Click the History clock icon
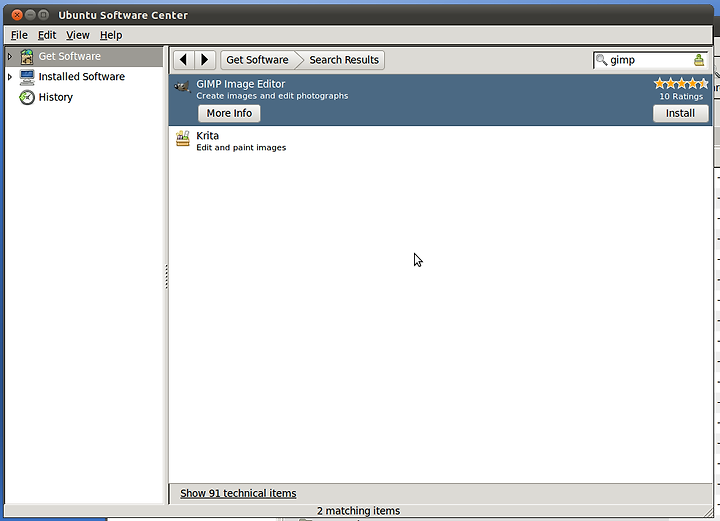This screenshot has height=521, width=720. [x=27, y=97]
